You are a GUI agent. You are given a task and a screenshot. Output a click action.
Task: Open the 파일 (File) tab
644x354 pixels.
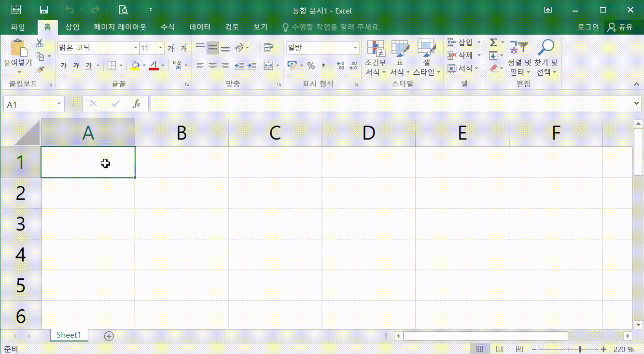tap(17, 27)
